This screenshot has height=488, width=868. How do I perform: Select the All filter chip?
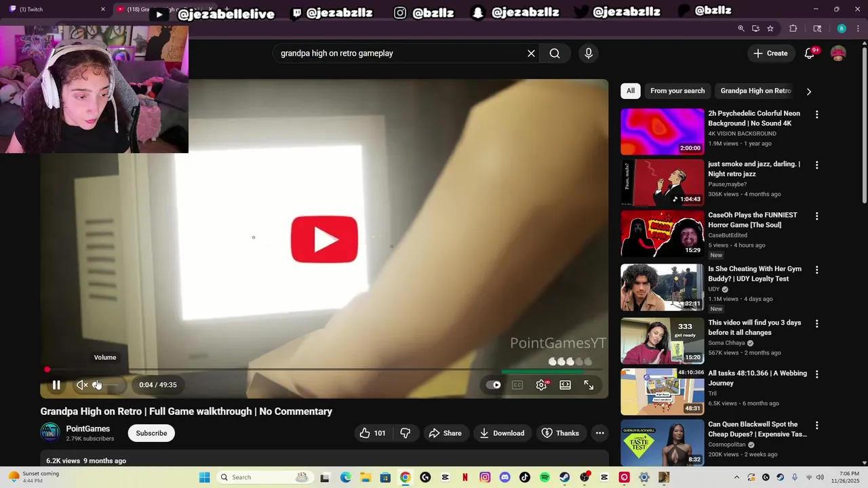(x=631, y=91)
